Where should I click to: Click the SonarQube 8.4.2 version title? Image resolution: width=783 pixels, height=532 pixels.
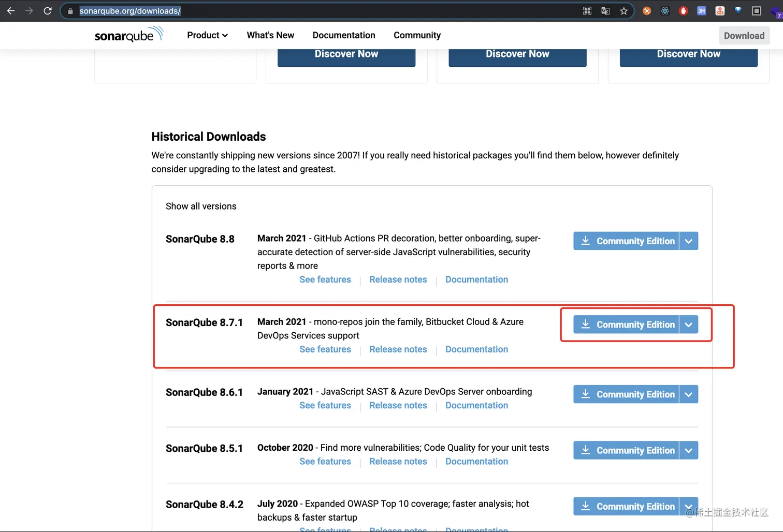click(205, 504)
